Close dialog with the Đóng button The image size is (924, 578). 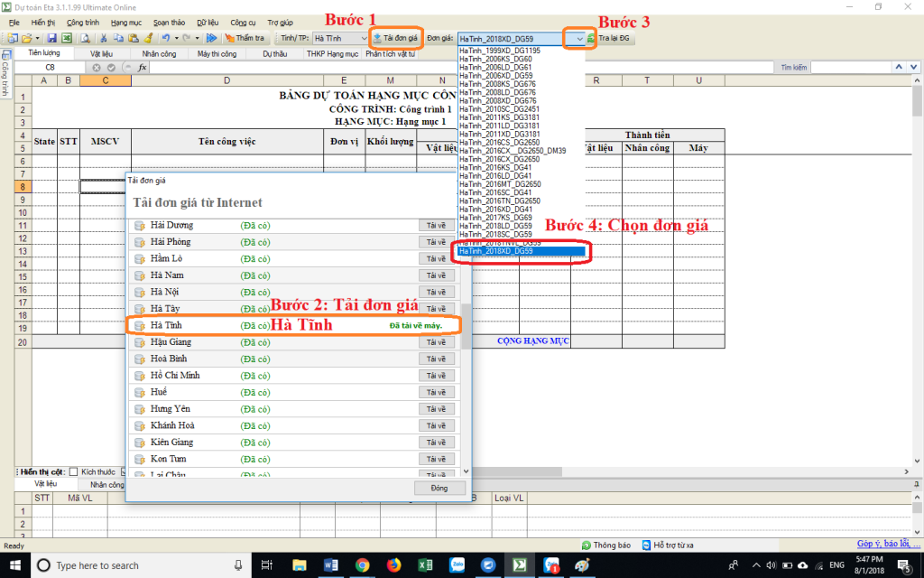(x=439, y=488)
